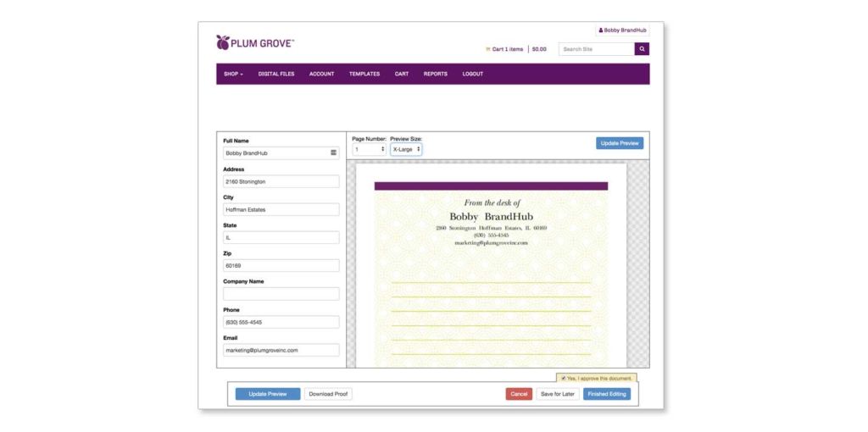Open the Reports menu item
868x432 pixels.
(x=435, y=75)
